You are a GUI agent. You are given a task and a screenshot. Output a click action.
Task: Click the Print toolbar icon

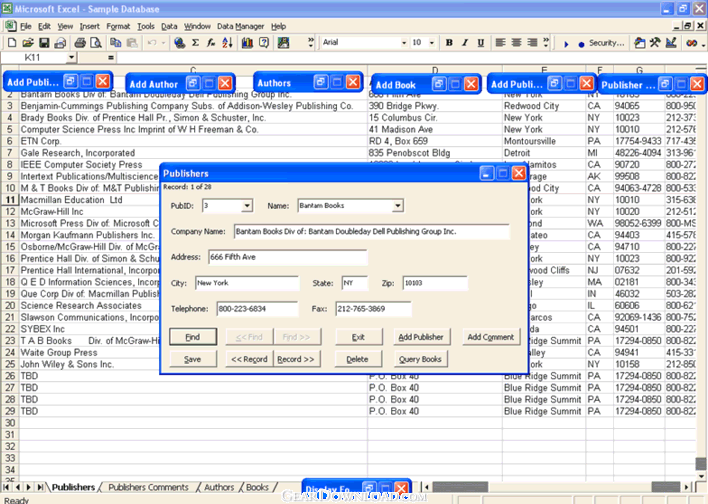[80, 43]
